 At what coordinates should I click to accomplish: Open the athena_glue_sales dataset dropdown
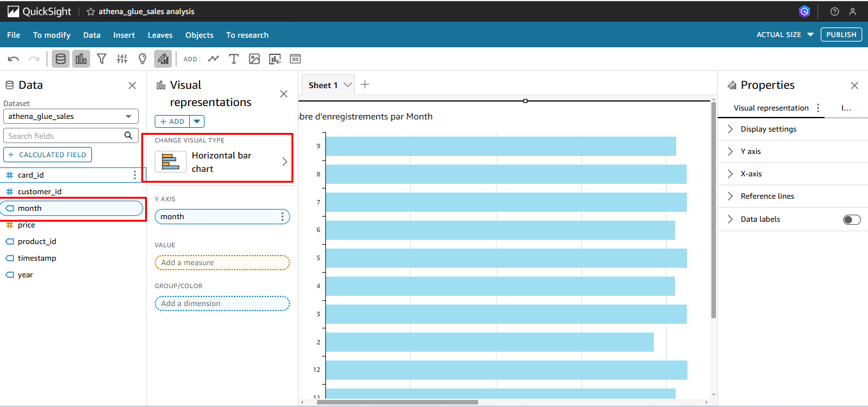coord(70,116)
